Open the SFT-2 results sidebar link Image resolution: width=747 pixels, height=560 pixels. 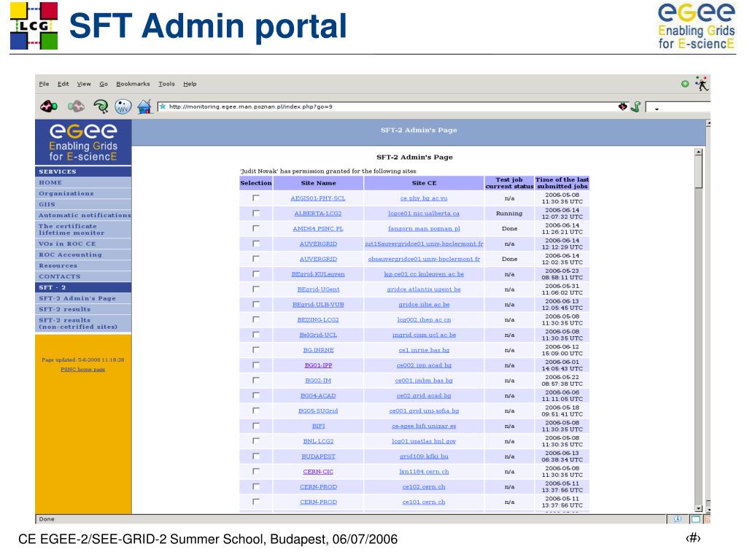coord(64,309)
